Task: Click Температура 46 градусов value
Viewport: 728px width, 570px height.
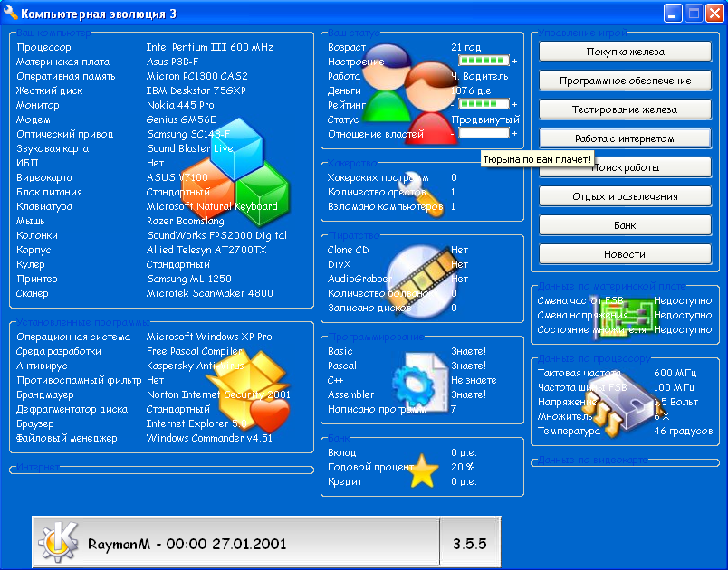Action: coord(683,431)
